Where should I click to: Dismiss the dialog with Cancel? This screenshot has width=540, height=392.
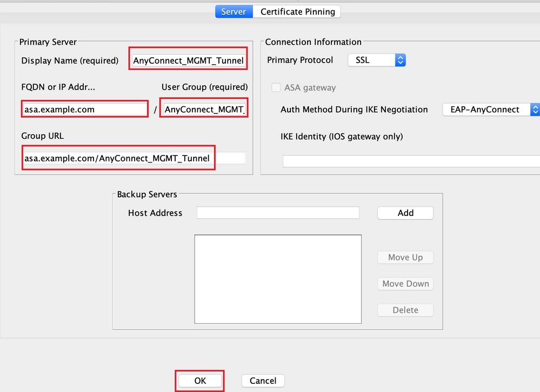pyautogui.click(x=263, y=381)
